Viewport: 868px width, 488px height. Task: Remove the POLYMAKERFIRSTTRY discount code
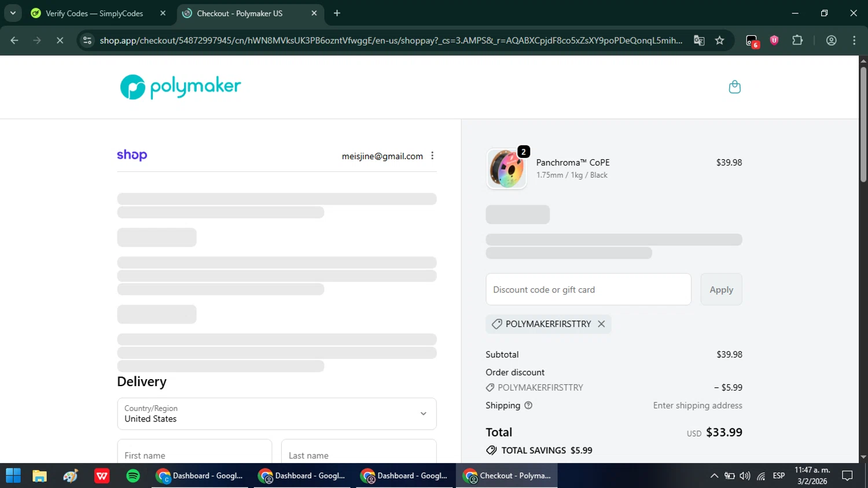click(x=601, y=324)
